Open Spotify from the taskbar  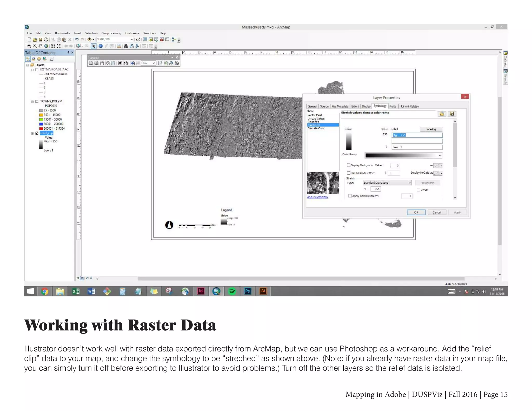tap(232, 291)
